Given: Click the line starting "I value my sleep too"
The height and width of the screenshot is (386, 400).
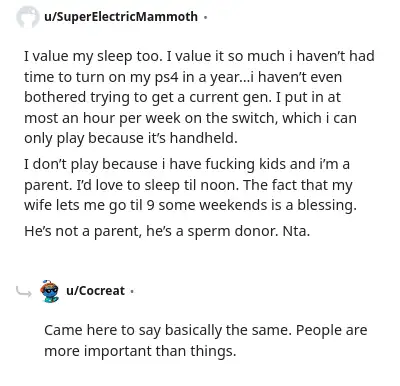Looking at the screenshot, I should point(199,56).
